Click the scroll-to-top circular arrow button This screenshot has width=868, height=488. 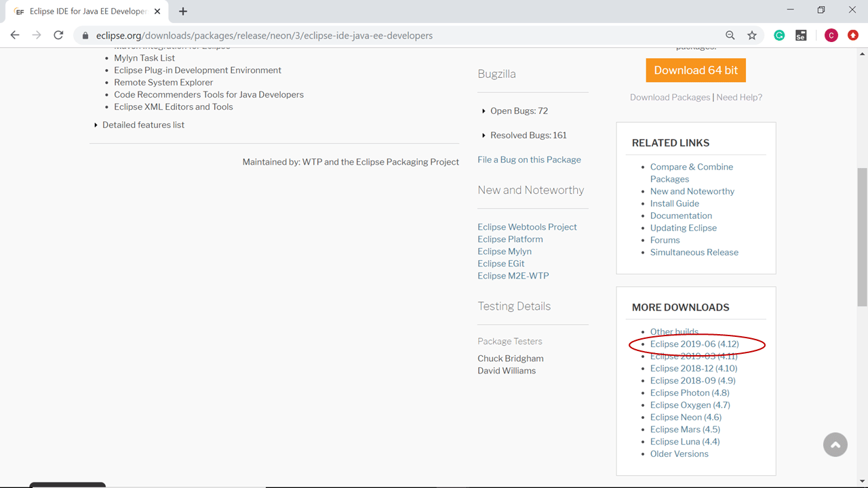tap(835, 445)
